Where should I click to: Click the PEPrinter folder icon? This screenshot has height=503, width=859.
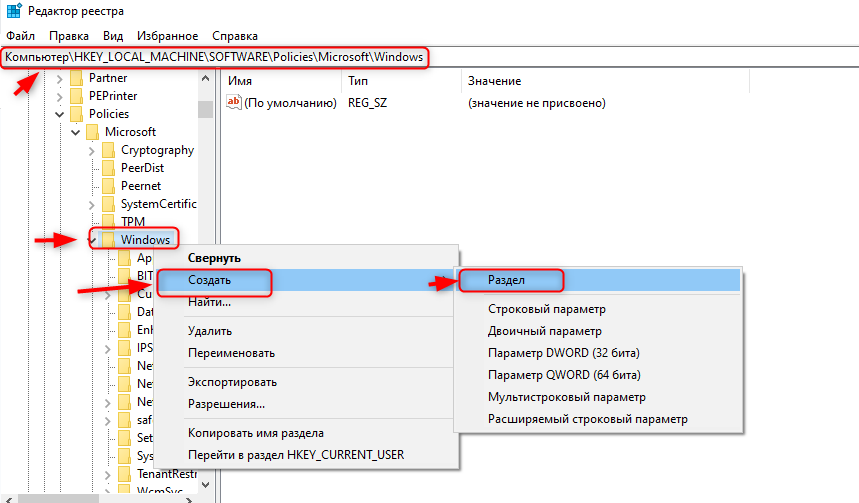(x=77, y=96)
